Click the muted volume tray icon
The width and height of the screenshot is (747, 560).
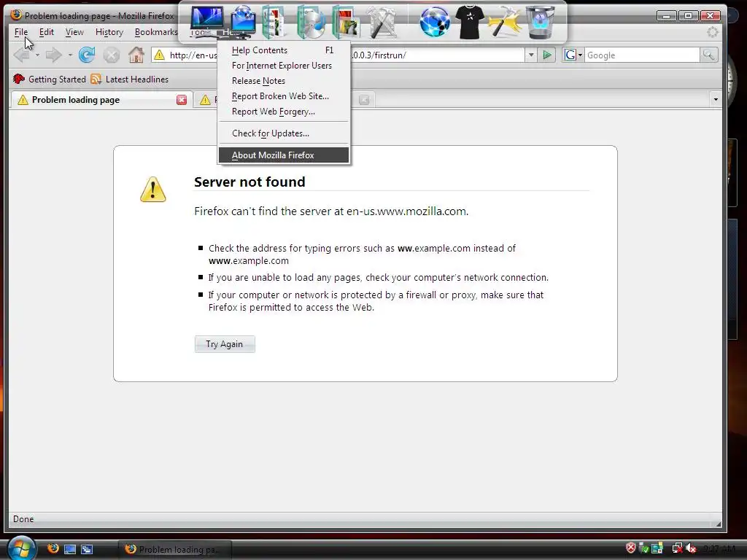(692, 548)
